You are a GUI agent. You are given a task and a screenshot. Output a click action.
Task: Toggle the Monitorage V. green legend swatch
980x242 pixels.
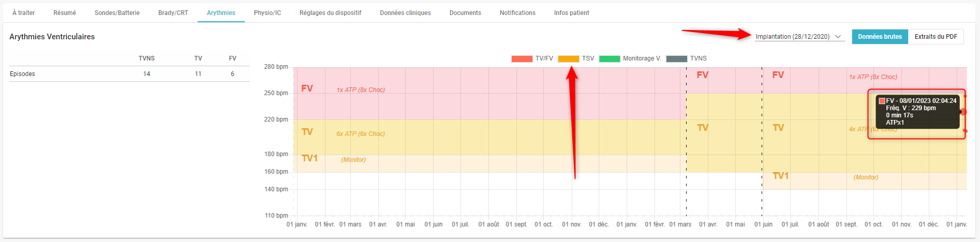(x=609, y=58)
